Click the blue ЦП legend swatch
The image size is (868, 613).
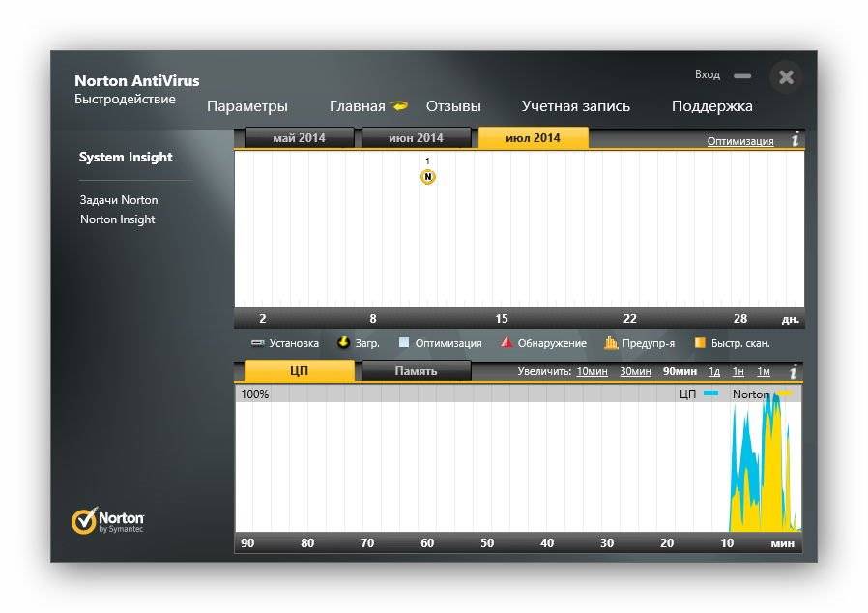coord(710,394)
